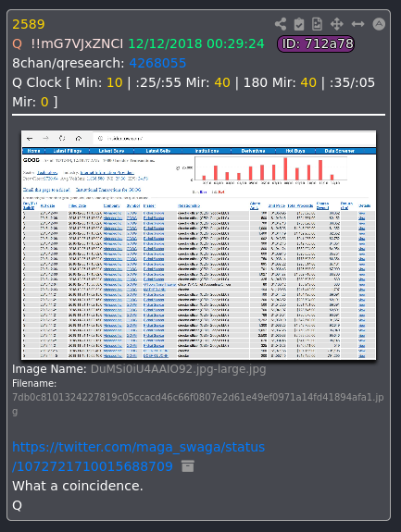Click the four-way move arrows icon
The height and width of the screenshot is (532, 401).
[336, 24]
